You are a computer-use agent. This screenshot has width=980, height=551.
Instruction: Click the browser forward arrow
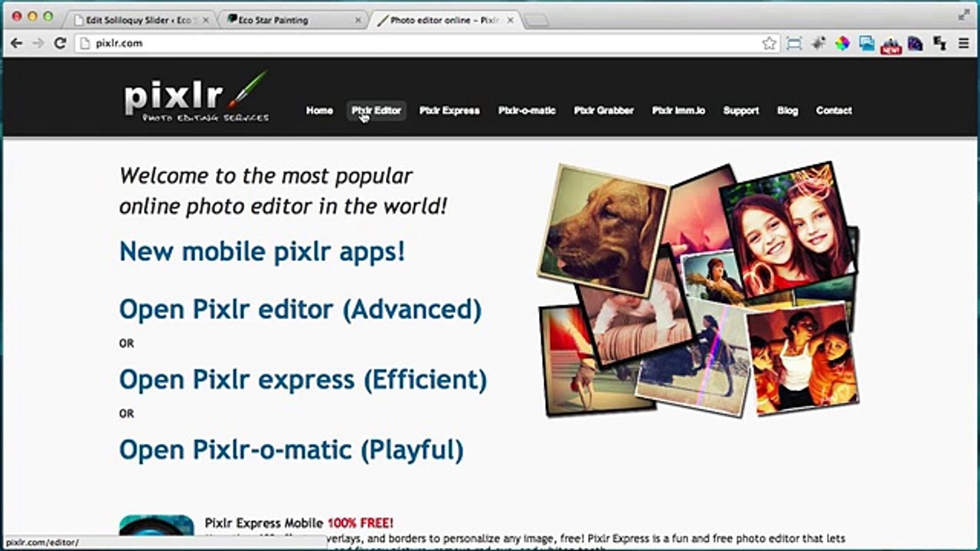[x=38, y=44]
